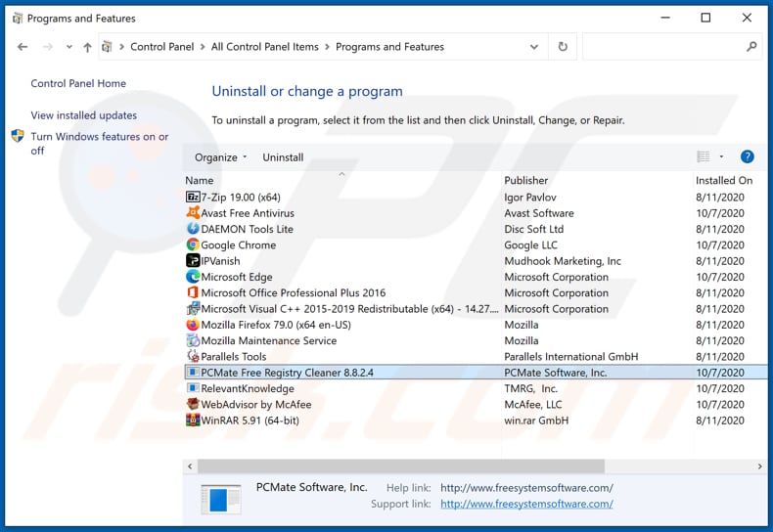Click the WinRAR icon
The image size is (773, 532).
pos(193,421)
